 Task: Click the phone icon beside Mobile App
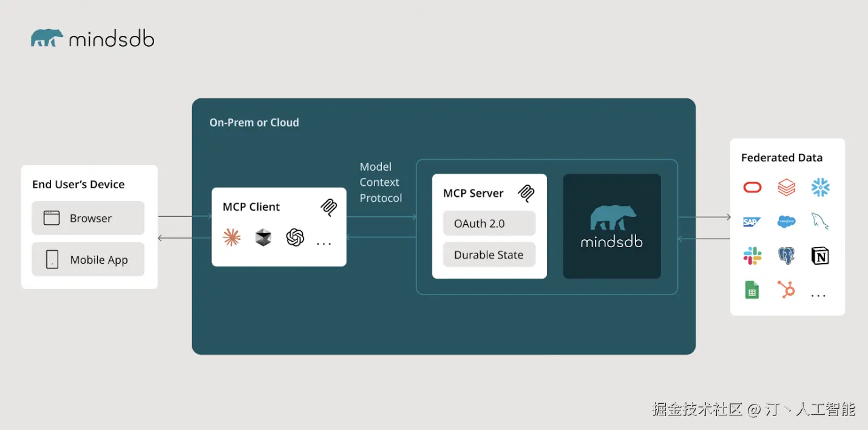click(x=52, y=259)
